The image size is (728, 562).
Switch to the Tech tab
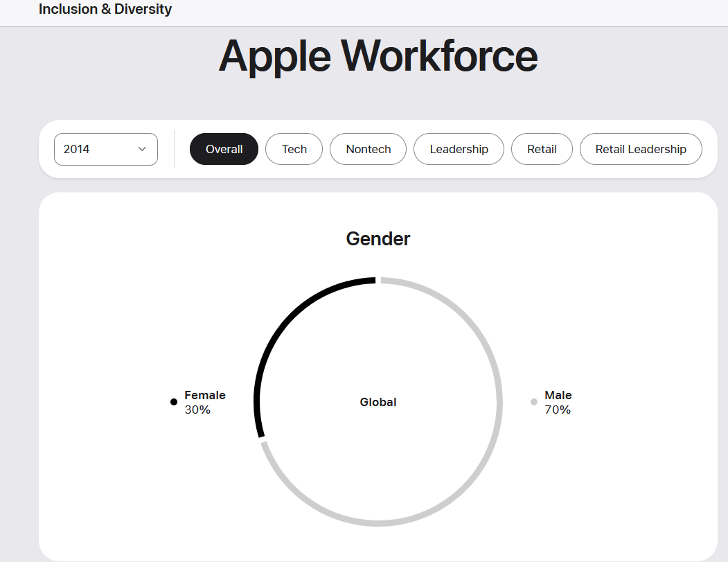click(x=294, y=149)
